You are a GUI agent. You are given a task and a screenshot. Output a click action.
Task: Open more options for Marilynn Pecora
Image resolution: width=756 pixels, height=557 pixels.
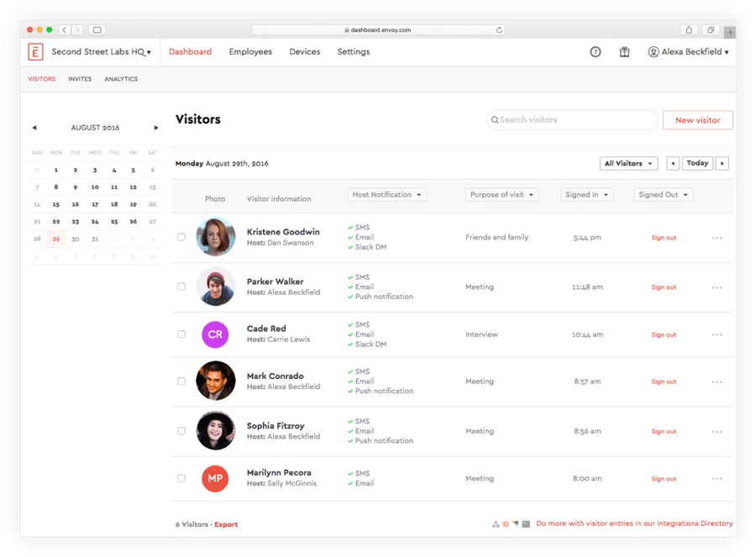click(x=717, y=479)
